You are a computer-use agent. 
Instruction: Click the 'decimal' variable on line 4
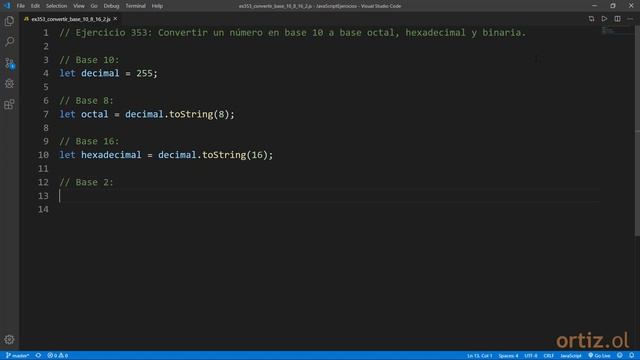tap(100, 73)
